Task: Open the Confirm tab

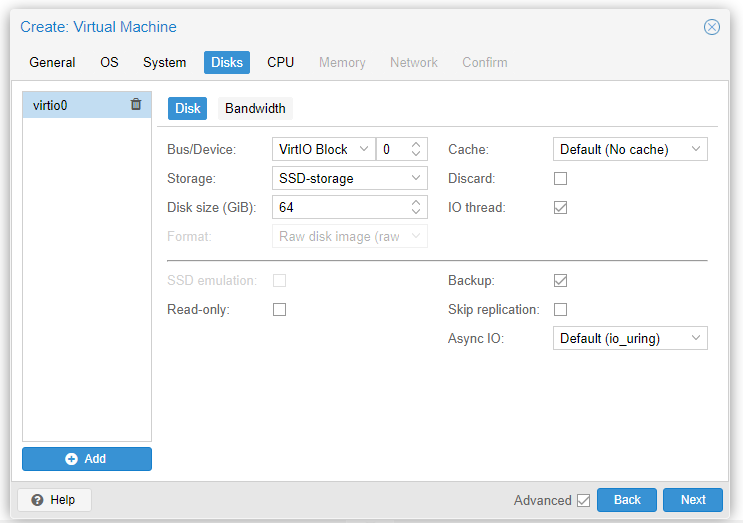Action: click(x=485, y=63)
